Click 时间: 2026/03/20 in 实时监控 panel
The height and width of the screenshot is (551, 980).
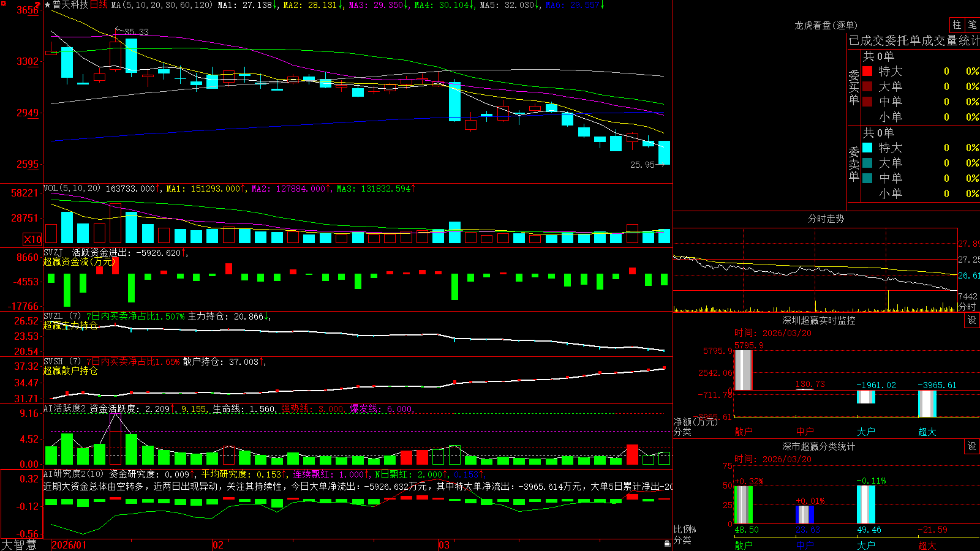pyautogui.click(x=773, y=333)
